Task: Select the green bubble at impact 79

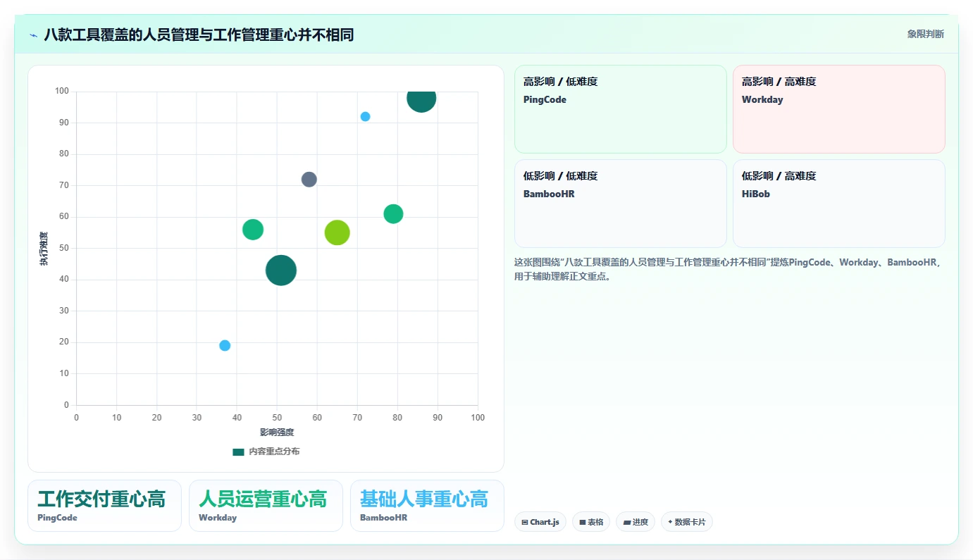Action: pyautogui.click(x=393, y=213)
